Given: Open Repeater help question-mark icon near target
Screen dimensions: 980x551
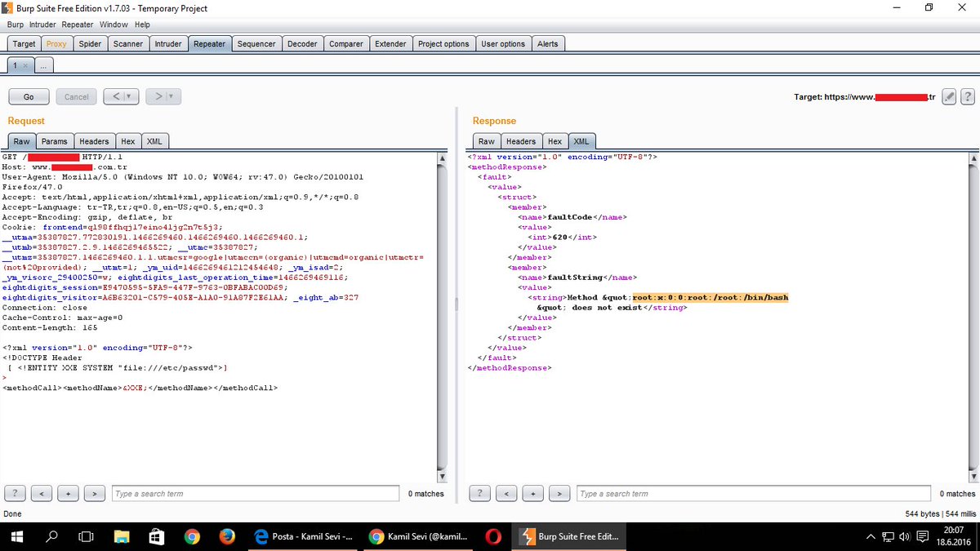Looking at the screenshot, I should (x=967, y=96).
